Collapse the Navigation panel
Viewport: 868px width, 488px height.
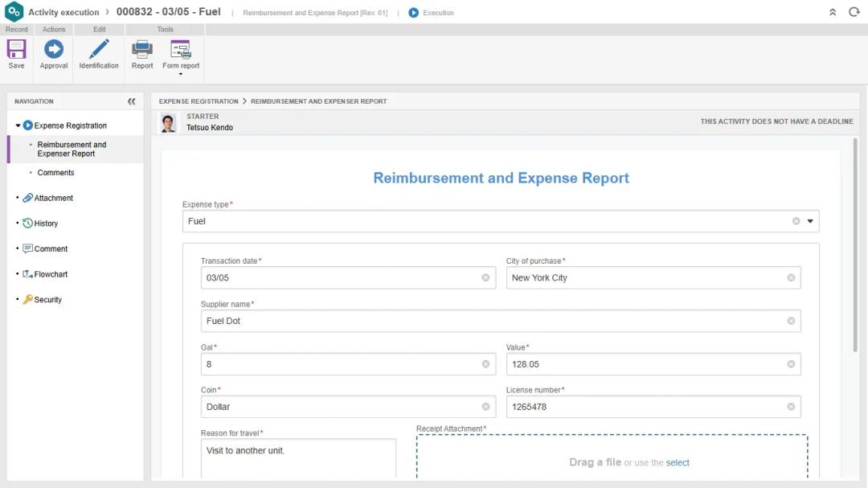132,101
